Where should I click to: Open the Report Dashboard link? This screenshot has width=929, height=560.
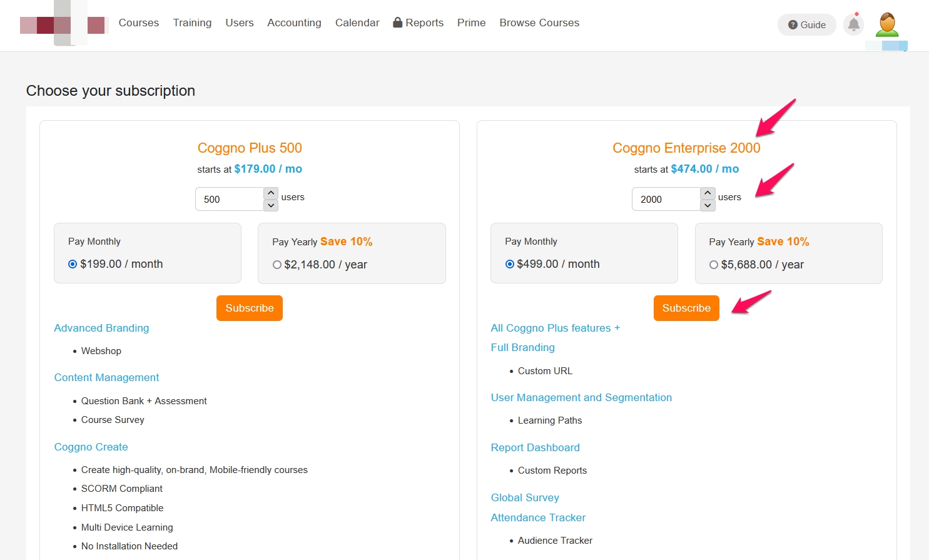[535, 447]
